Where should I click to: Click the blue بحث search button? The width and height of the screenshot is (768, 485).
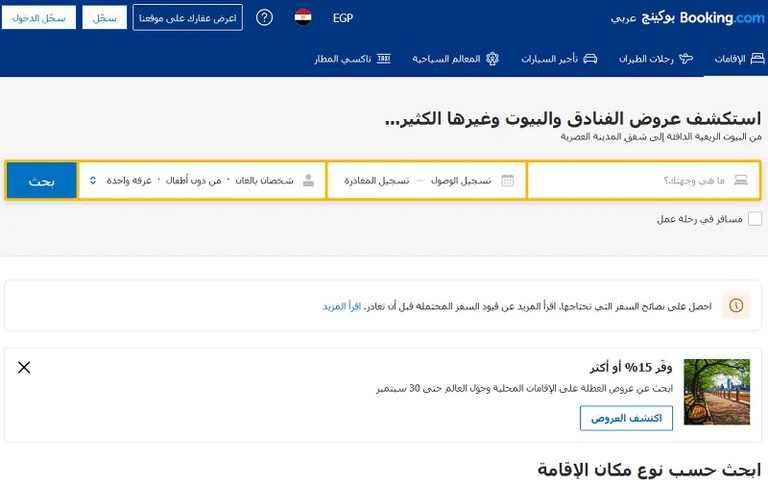pyautogui.click(x=42, y=181)
